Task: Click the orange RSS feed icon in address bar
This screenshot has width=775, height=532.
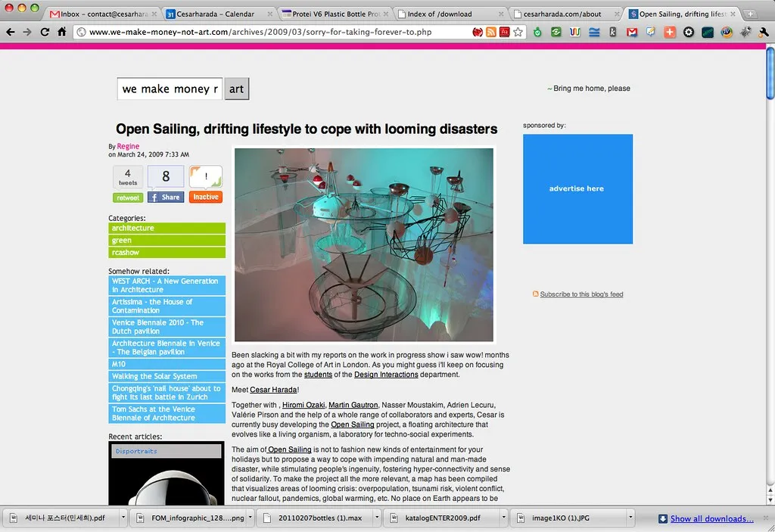Action: 490,32
